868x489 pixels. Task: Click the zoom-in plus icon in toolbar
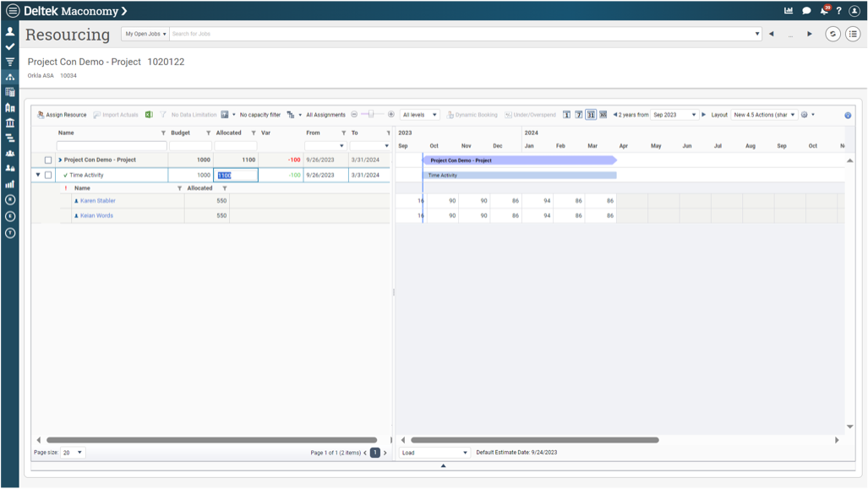(390, 115)
